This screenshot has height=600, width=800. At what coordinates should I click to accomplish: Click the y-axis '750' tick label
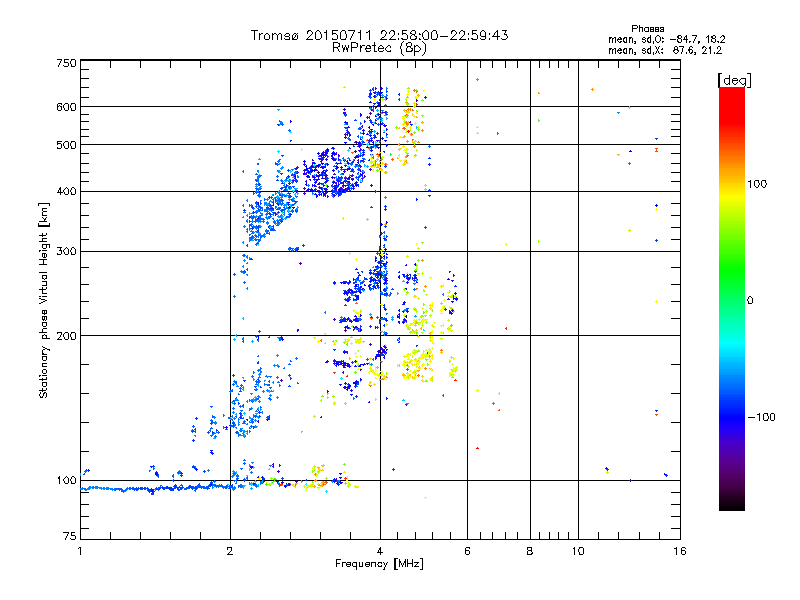[x=66, y=63]
